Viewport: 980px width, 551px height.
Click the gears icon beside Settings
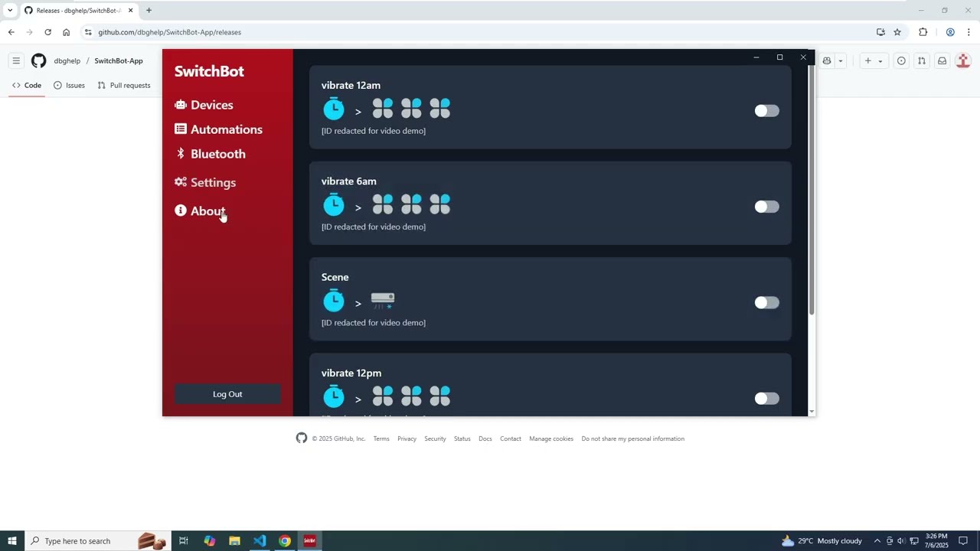[x=181, y=182]
